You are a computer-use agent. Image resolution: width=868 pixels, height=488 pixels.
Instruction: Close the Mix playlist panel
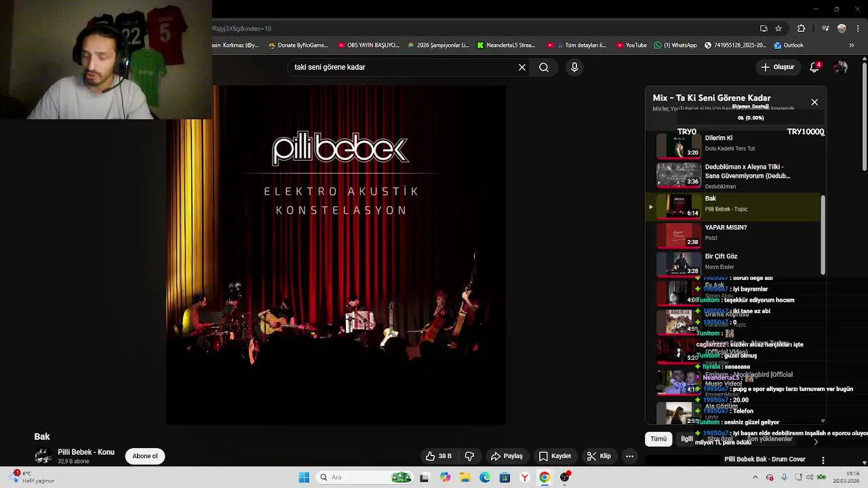[814, 102]
